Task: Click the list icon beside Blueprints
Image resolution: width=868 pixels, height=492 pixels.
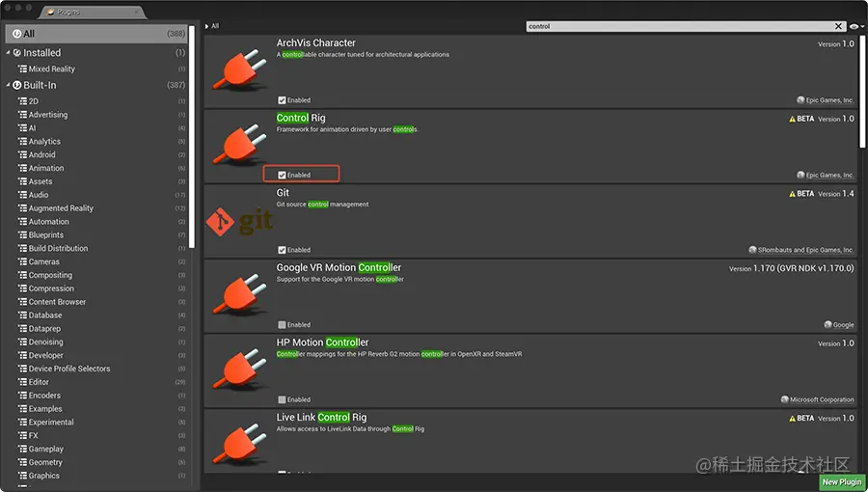Action: point(23,234)
